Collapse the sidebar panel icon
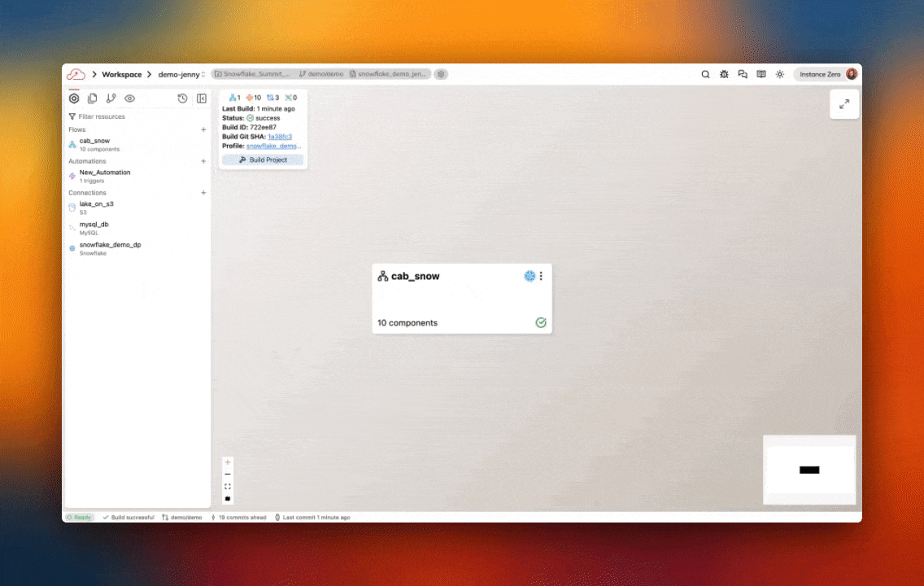The width and height of the screenshot is (924, 586). pyautogui.click(x=202, y=98)
